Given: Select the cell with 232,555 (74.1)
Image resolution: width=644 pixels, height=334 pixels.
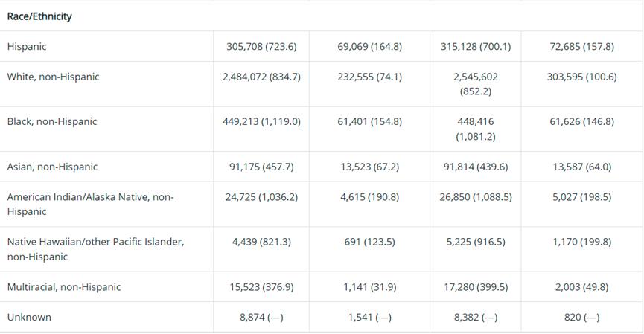Looking at the screenshot, I should pyautogui.click(x=369, y=77).
